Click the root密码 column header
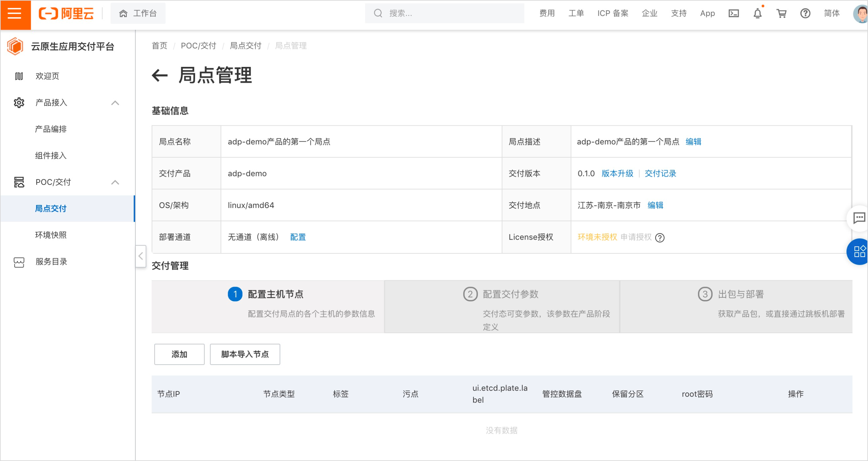Screen dimensions: 868x461 click(697, 394)
